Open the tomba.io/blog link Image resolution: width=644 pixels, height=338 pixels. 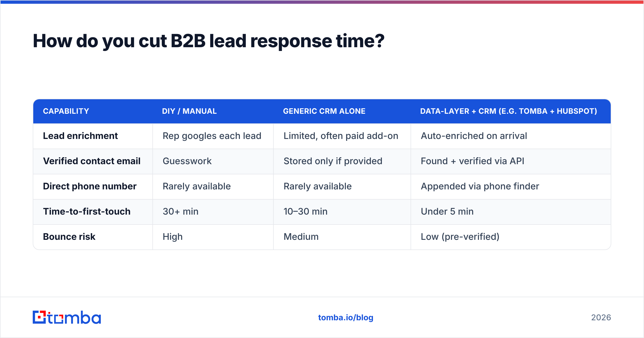[x=346, y=318]
